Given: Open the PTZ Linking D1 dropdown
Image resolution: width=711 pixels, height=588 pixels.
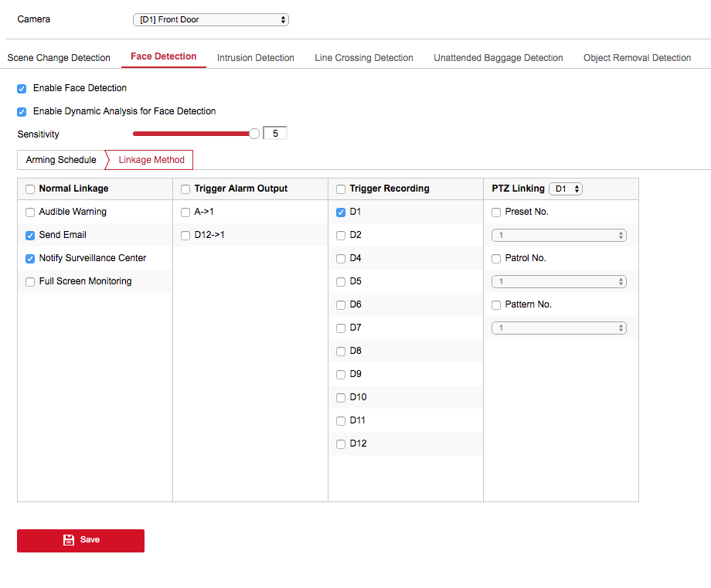Looking at the screenshot, I should [x=565, y=189].
